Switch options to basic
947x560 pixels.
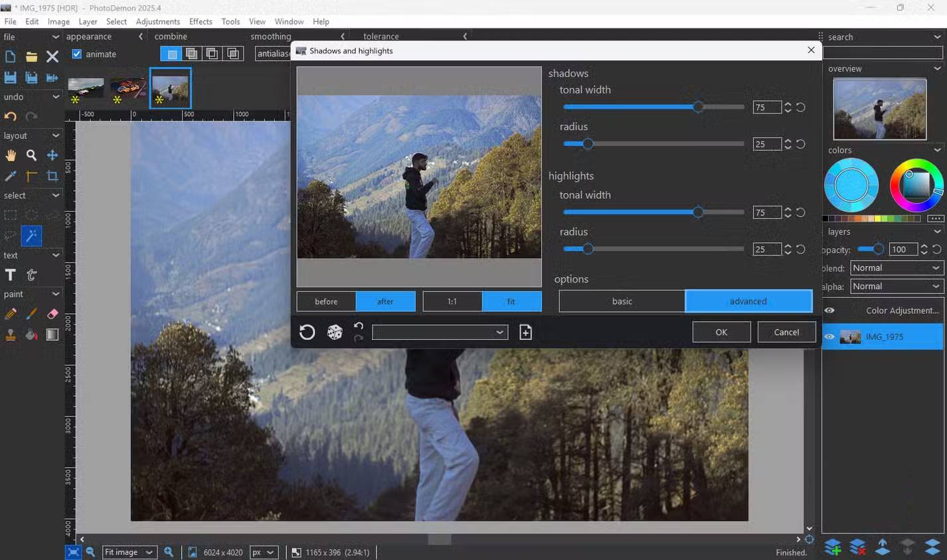622,301
